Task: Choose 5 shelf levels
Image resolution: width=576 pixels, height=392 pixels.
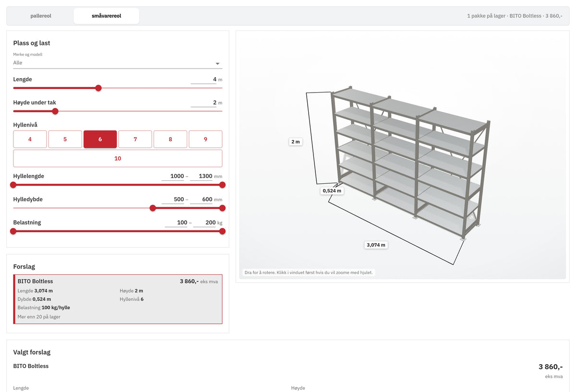Action: point(65,139)
